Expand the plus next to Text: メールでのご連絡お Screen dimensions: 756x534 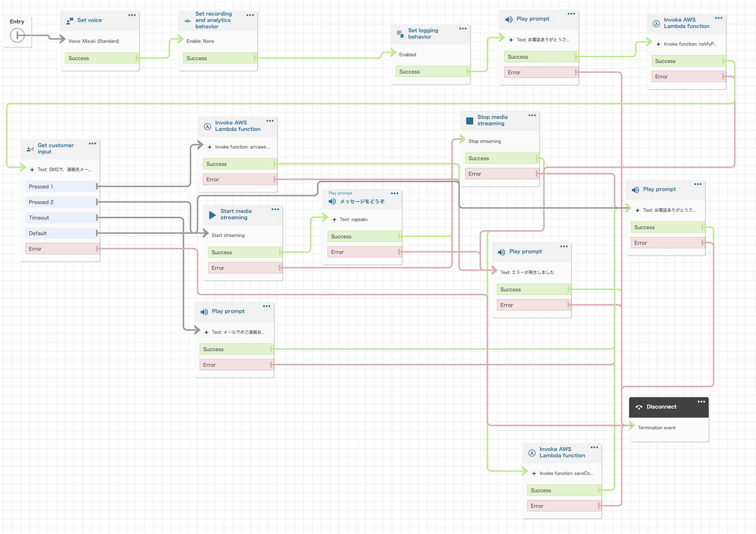click(207, 332)
